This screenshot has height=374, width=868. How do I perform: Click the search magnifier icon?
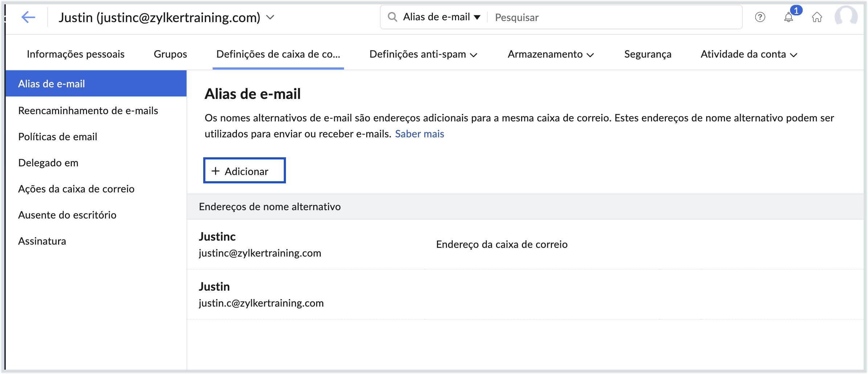[392, 17]
